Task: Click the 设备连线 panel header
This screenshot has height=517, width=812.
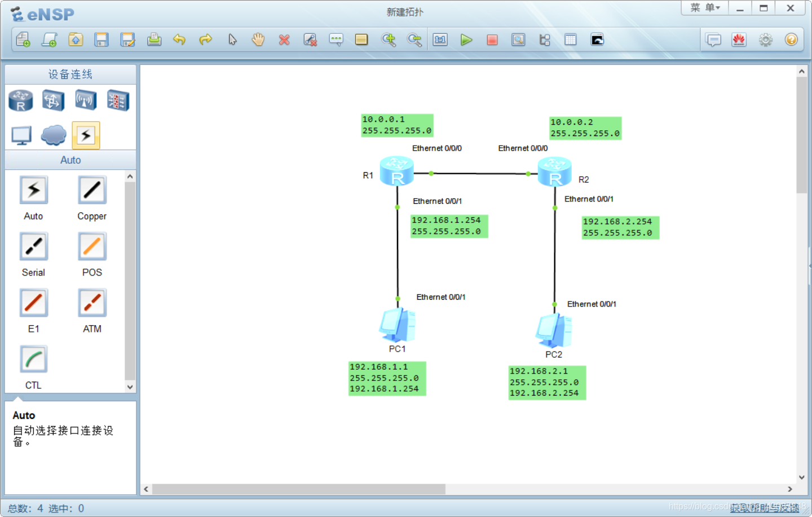Action: pyautogui.click(x=70, y=75)
